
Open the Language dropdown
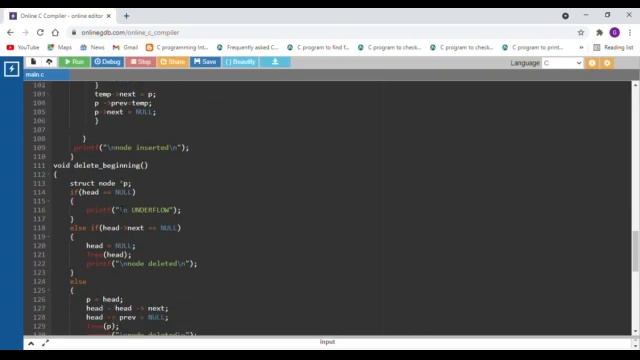pyautogui.click(x=562, y=63)
